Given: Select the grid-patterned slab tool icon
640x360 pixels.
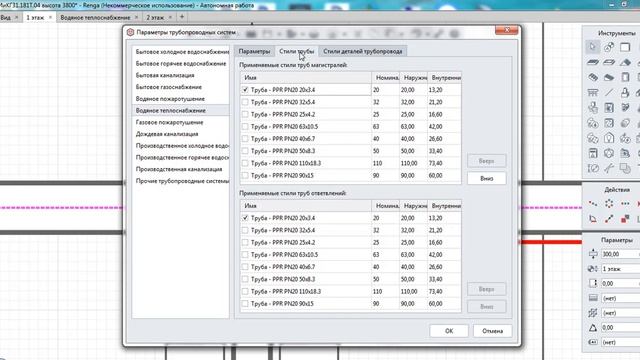Looking at the screenshot, I should (x=593, y=77).
